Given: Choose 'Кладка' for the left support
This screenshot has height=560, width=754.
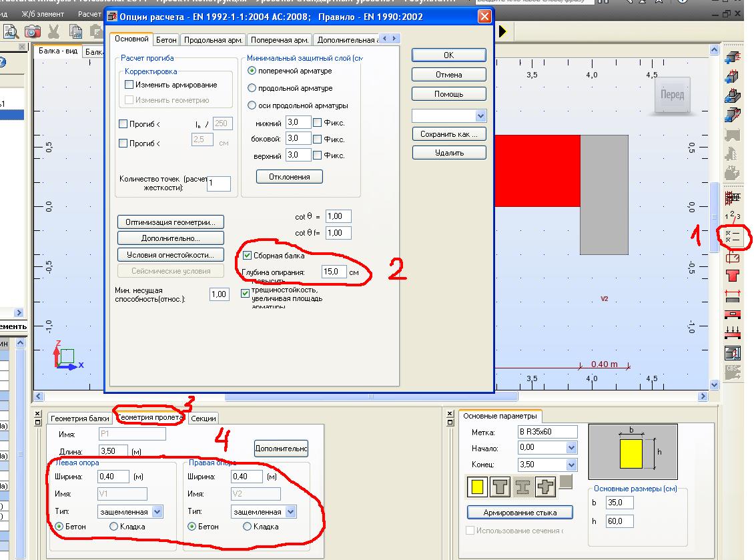Looking at the screenshot, I should click(x=113, y=527).
